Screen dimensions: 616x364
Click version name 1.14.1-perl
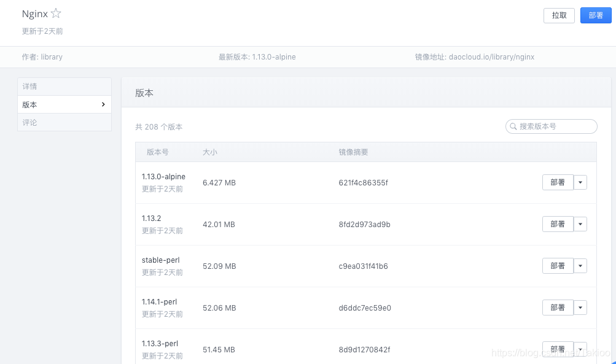[x=159, y=301]
